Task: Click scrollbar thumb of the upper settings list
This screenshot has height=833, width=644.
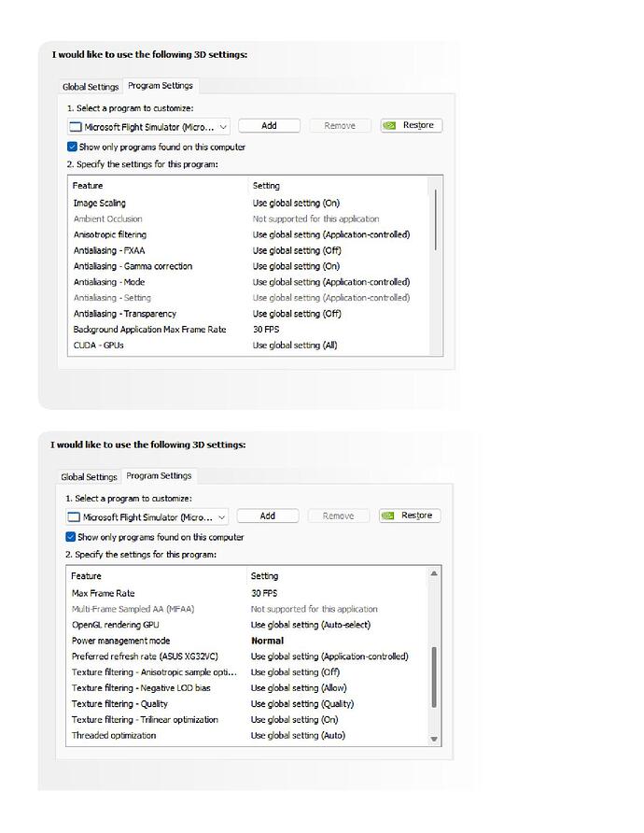Action: click(435, 219)
